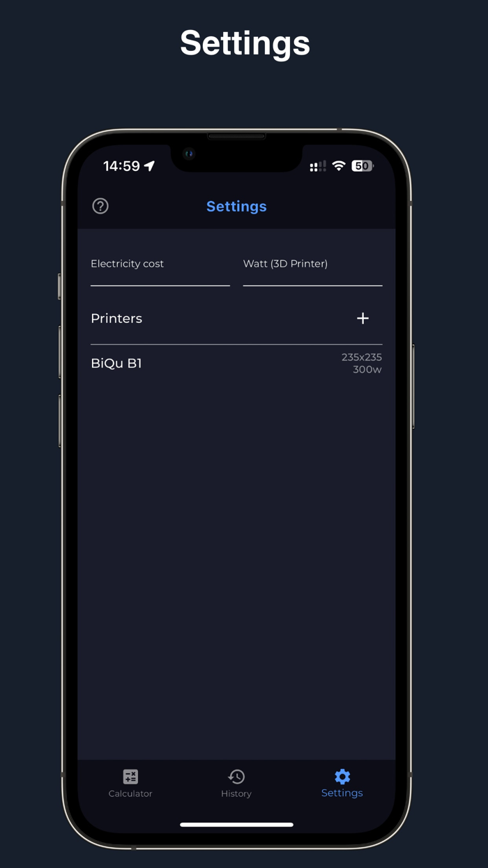The width and height of the screenshot is (488, 868).
Task: Add a new printer with plus icon
Action: (363, 318)
